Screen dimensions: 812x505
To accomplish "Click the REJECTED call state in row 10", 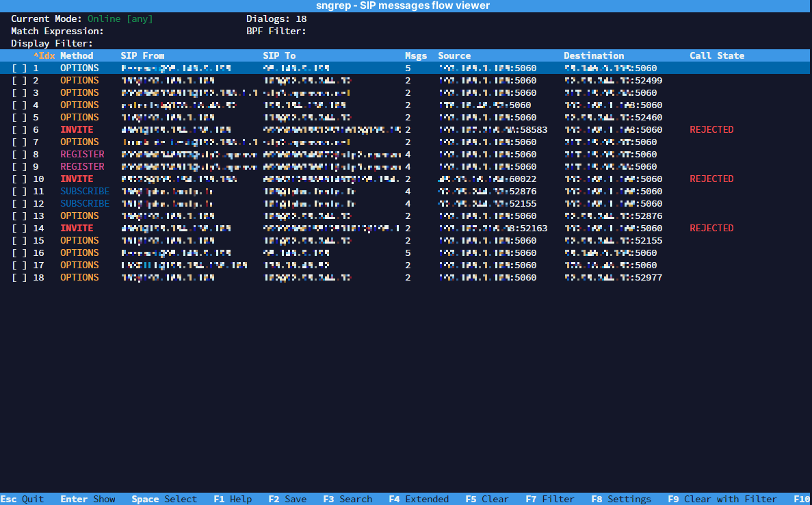I will [x=711, y=179].
